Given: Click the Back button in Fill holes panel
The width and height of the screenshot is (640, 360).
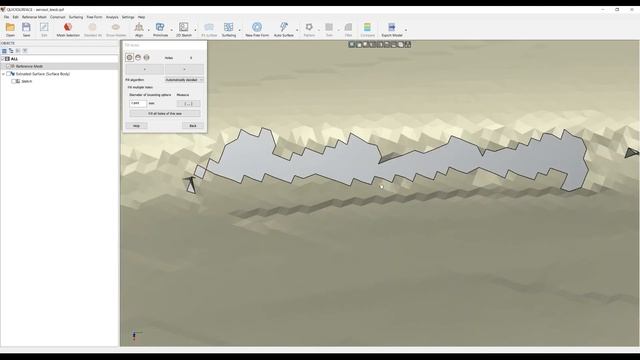Looking at the screenshot, I should pyautogui.click(x=193, y=126).
